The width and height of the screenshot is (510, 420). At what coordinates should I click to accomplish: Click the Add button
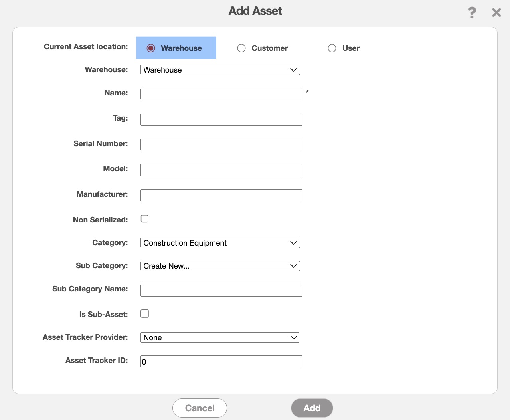tap(312, 408)
